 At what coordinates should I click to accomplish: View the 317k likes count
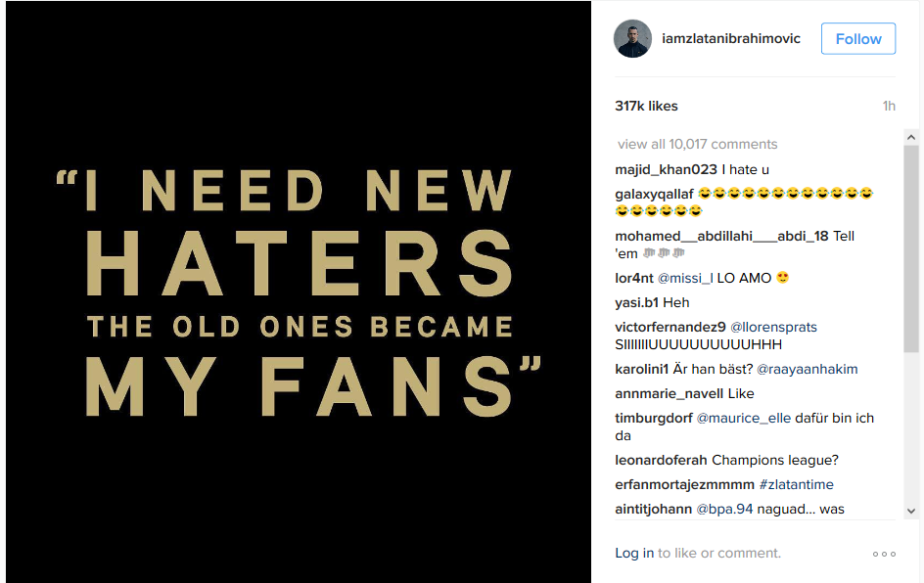point(646,106)
